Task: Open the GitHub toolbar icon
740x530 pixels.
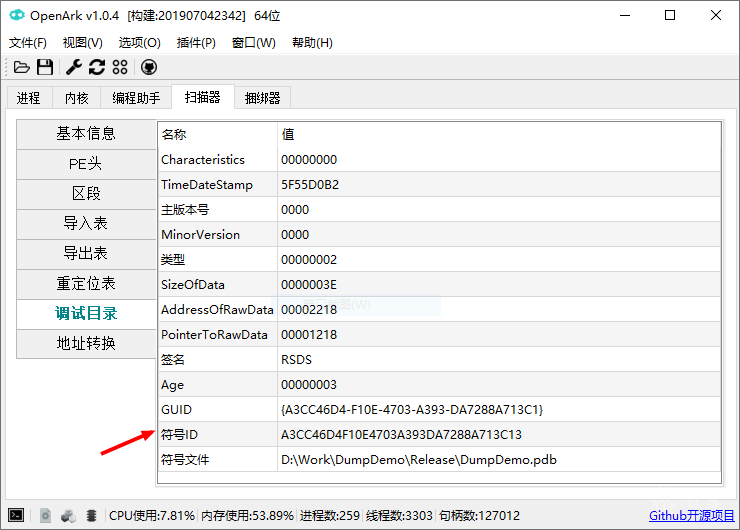Action: 149,67
